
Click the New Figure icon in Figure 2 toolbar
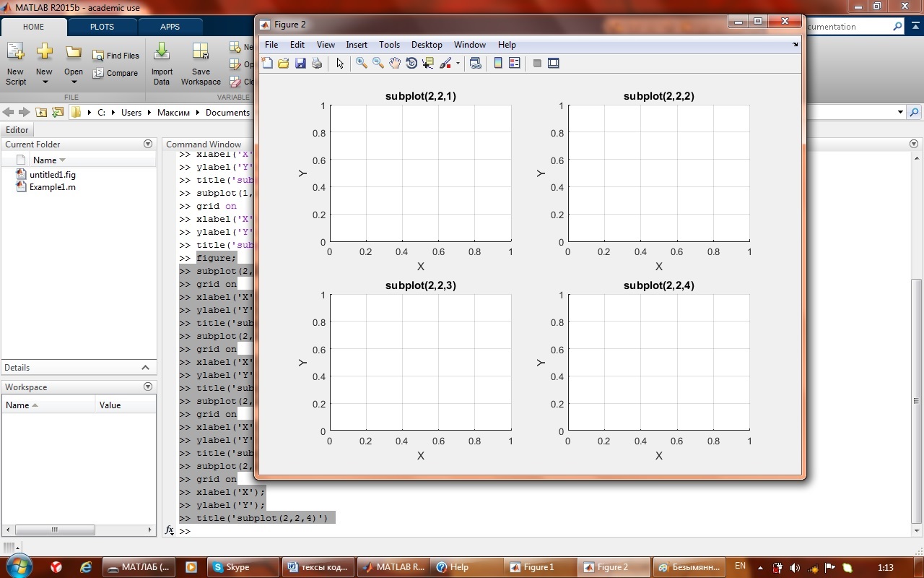(x=267, y=64)
